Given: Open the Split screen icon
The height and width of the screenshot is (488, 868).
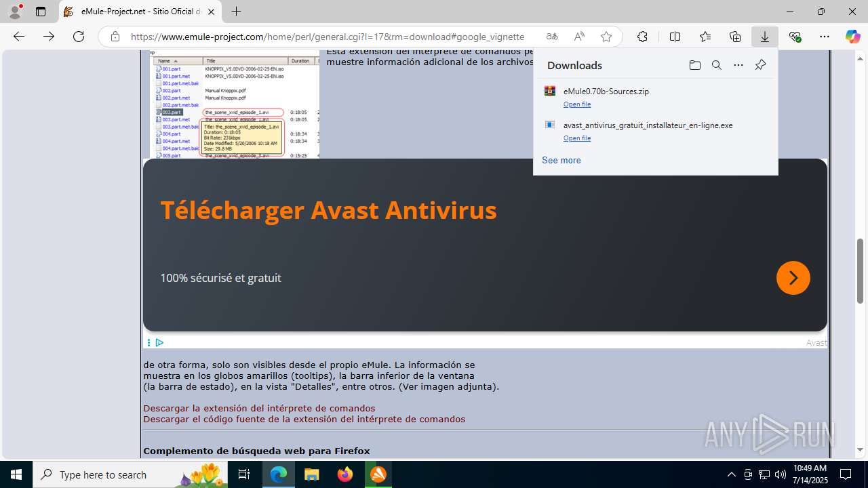Looking at the screenshot, I should coord(675,37).
